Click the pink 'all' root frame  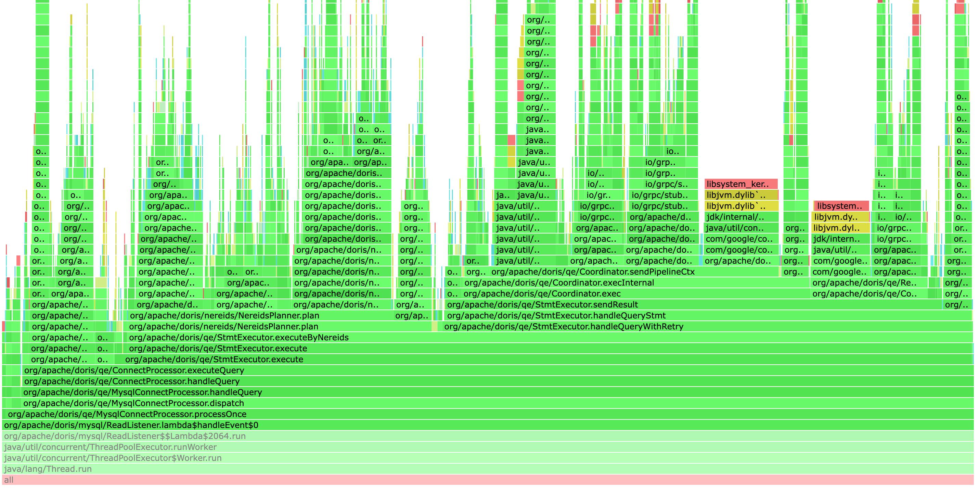(x=487, y=480)
